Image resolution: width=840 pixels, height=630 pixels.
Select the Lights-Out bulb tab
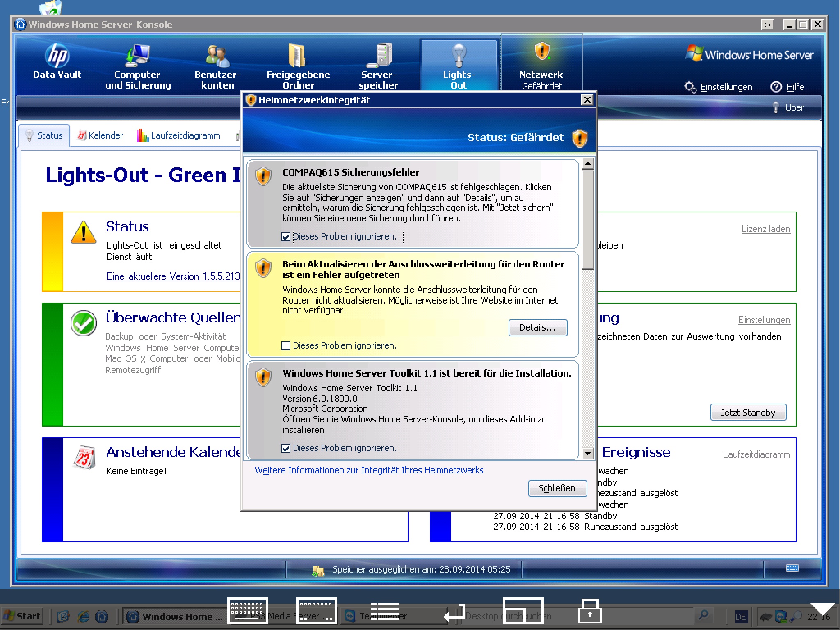(x=459, y=66)
